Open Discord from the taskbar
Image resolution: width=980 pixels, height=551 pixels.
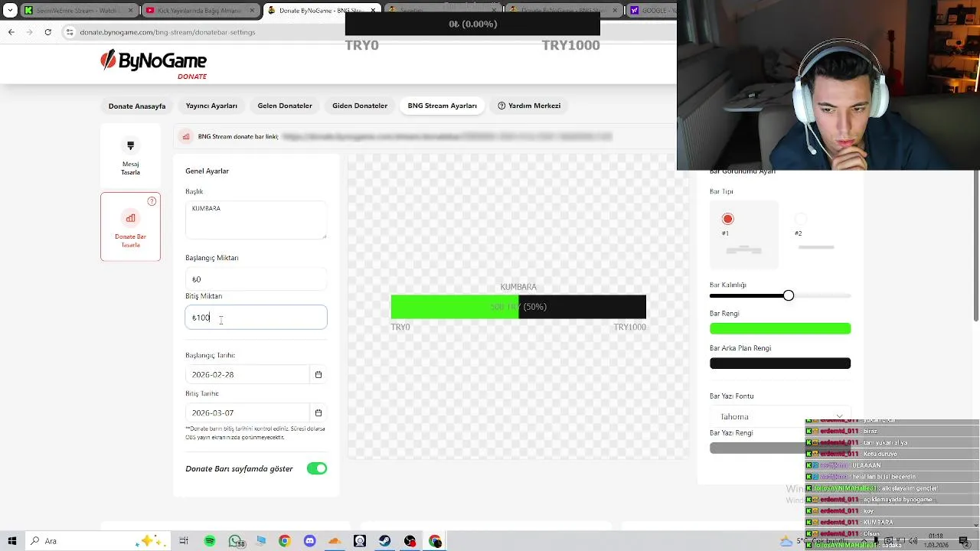[x=309, y=541]
